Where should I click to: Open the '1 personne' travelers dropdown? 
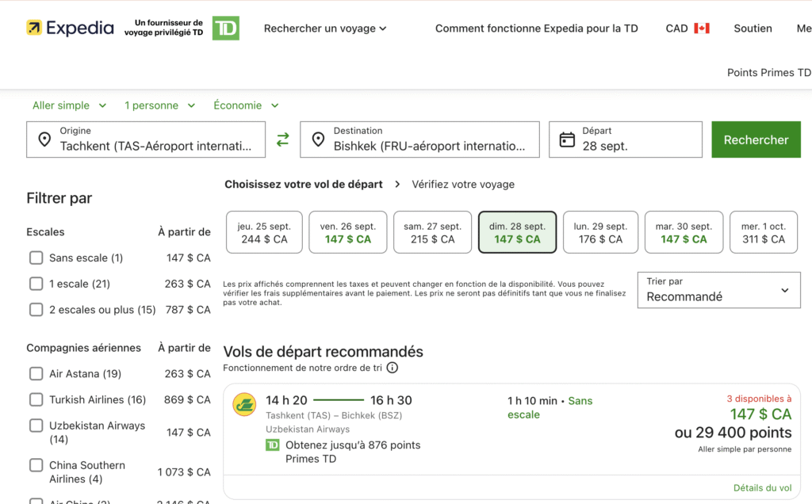click(159, 105)
